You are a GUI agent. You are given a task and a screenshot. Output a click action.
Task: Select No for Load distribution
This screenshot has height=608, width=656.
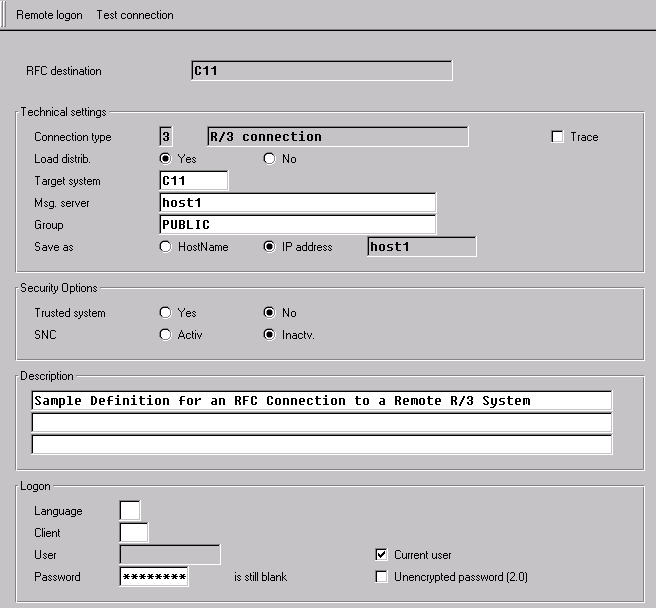coord(269,159)
